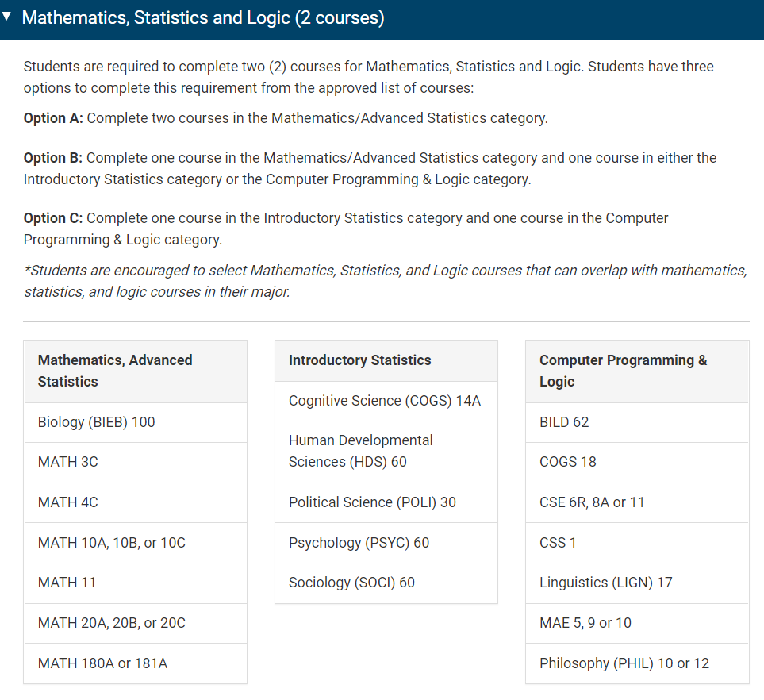Select the Biology (BIEB) 100 row
764x700 pixels.
tap(136, 423)
